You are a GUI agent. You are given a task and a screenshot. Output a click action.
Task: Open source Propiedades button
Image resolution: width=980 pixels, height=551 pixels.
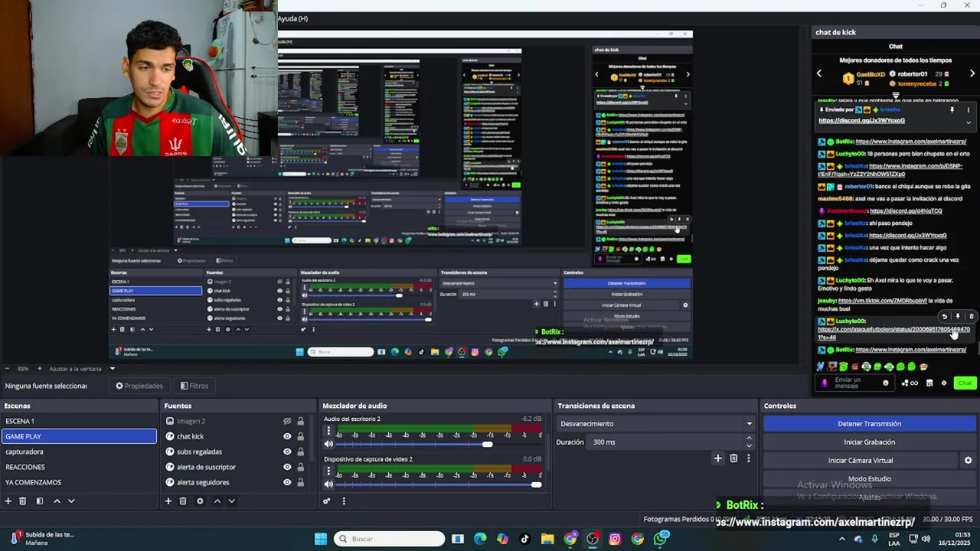pos(139,386)
